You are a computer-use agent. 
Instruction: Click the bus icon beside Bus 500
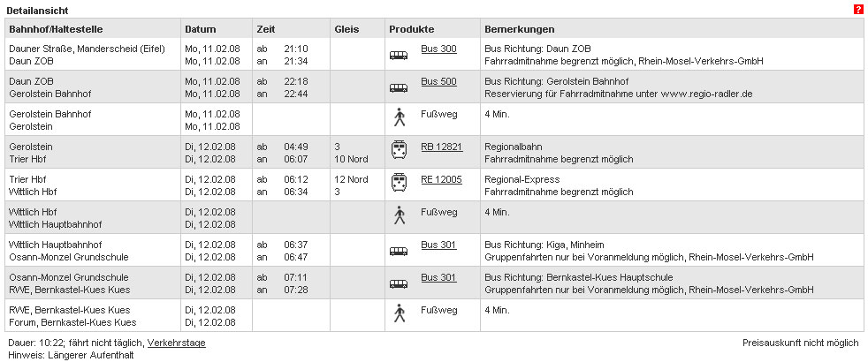(399, 88)
